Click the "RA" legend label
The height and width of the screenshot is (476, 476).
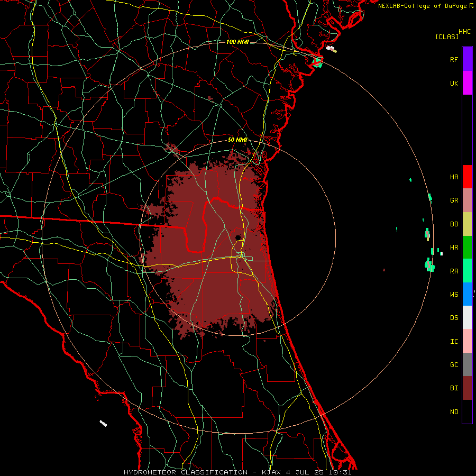pos(454,271)
